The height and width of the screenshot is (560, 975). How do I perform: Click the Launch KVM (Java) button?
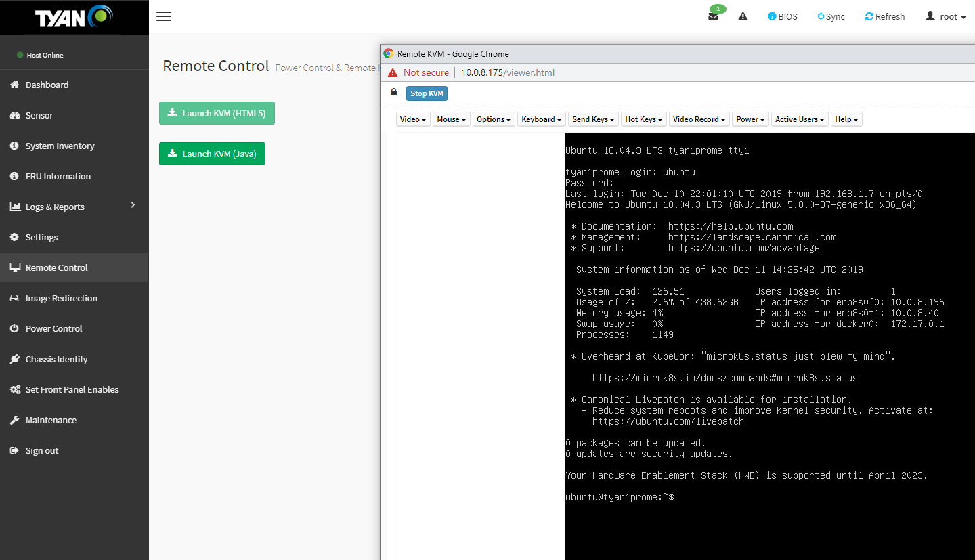pos(212,154)
